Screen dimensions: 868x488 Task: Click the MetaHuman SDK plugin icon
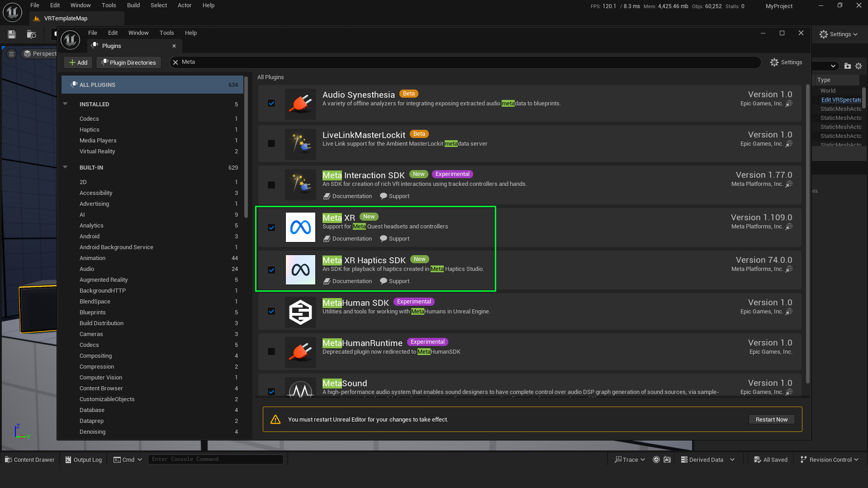point(300,312)
